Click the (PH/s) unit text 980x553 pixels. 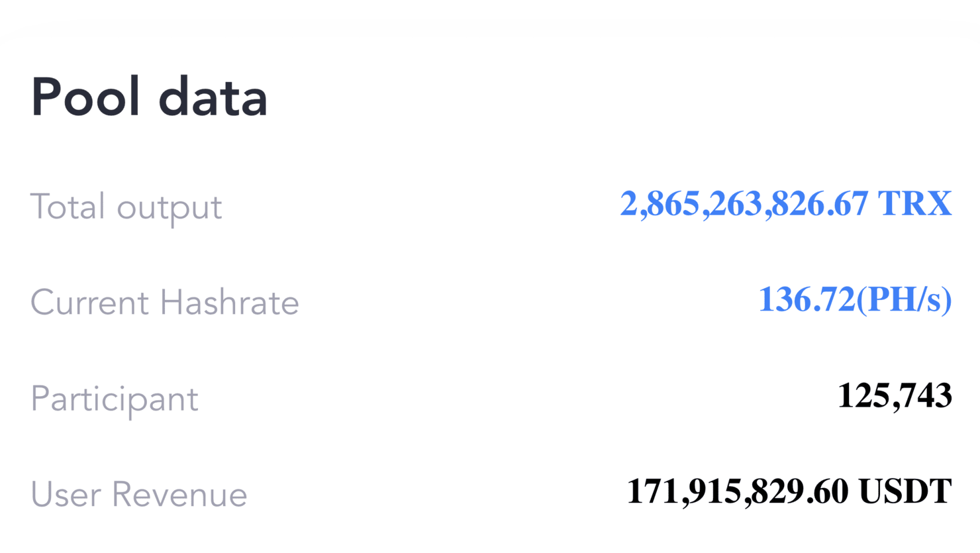pos(904,301)
